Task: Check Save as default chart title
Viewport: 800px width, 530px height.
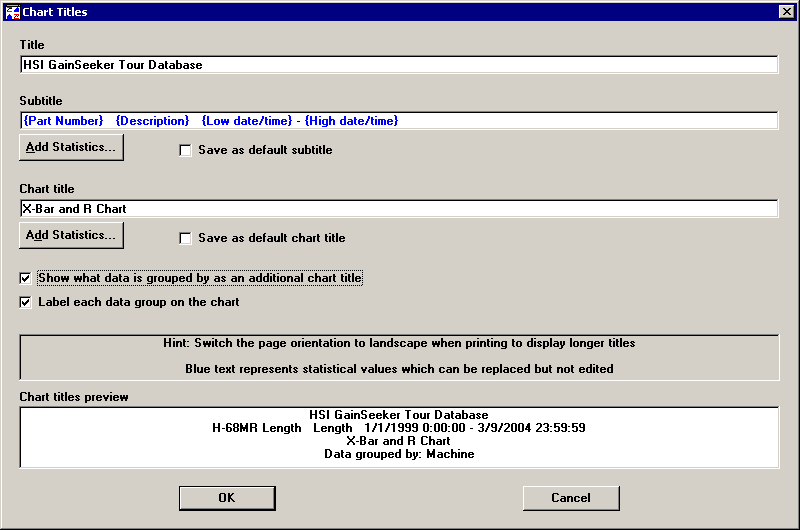Action: click(185, 238)
